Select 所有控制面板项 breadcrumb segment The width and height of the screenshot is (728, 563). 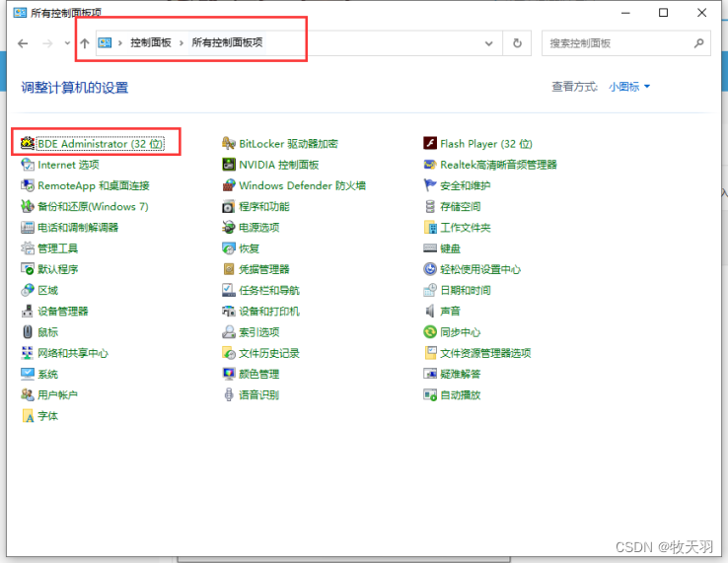click(x=227, y=42)
